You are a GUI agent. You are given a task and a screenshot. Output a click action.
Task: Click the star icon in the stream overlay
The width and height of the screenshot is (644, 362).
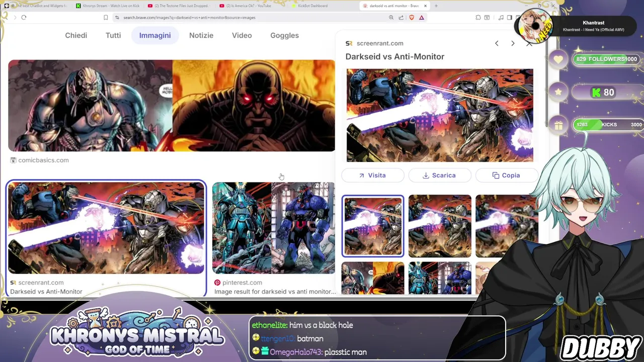558,93
